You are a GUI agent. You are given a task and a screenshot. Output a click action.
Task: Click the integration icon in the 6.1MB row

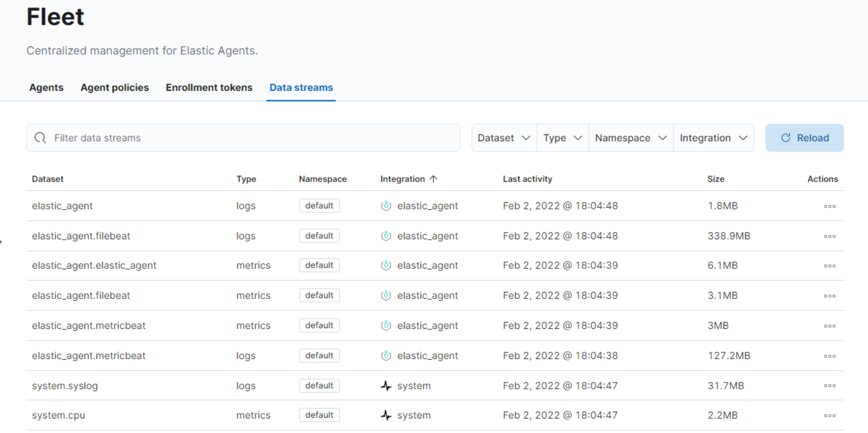386,266
